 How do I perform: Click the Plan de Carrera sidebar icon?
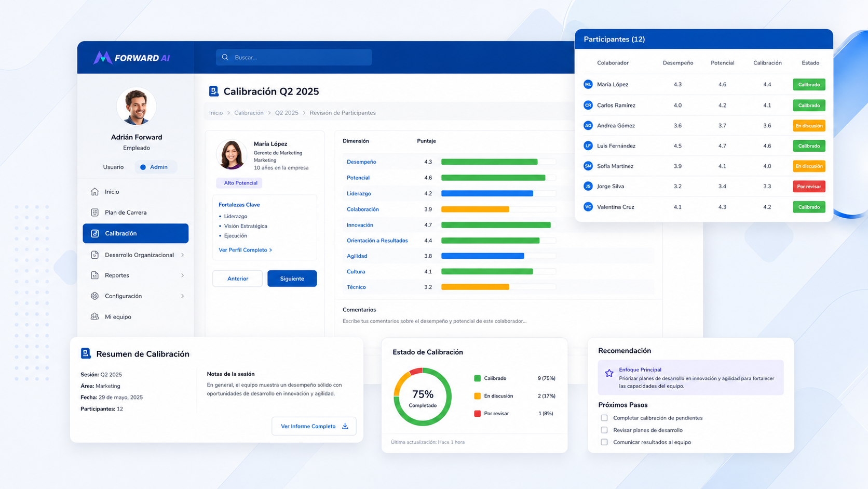coord(94,213)
